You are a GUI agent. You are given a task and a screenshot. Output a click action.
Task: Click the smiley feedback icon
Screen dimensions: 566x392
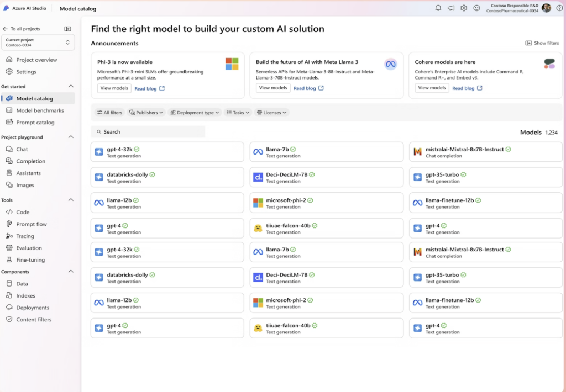[x=477, y=8]
